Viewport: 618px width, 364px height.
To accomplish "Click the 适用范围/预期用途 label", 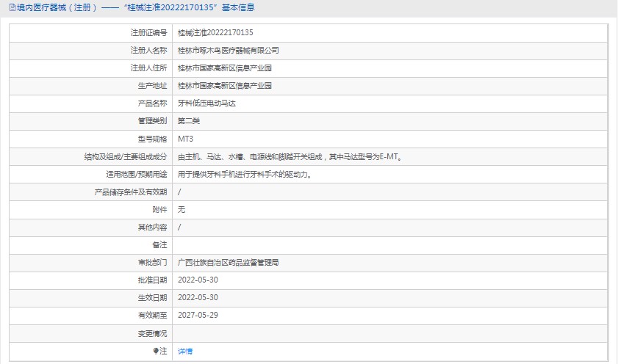I will pos(137,175).
